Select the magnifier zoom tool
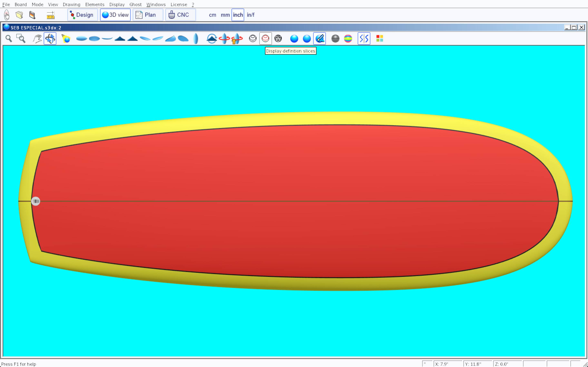Image resolution: width=588 pixels, height=367 pixels. [x=9, y=38]
